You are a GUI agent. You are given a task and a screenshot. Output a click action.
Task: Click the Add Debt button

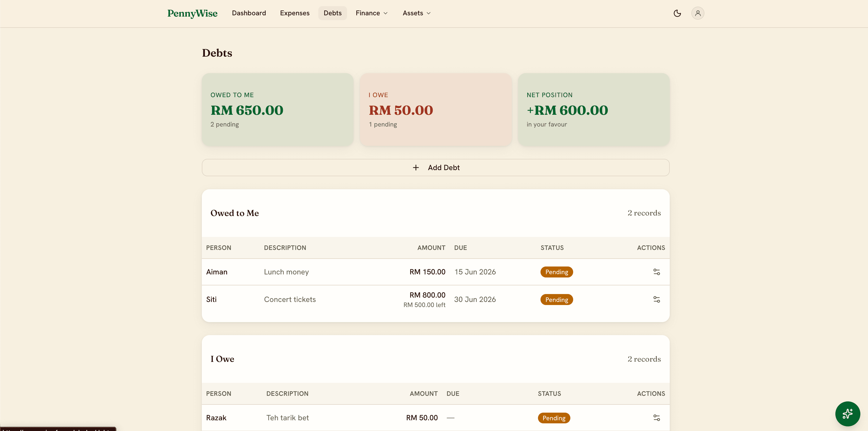(x=435, y=168)
